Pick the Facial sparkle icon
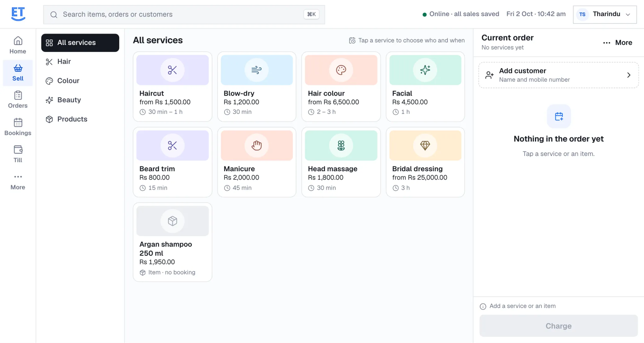 pos(425,70)
